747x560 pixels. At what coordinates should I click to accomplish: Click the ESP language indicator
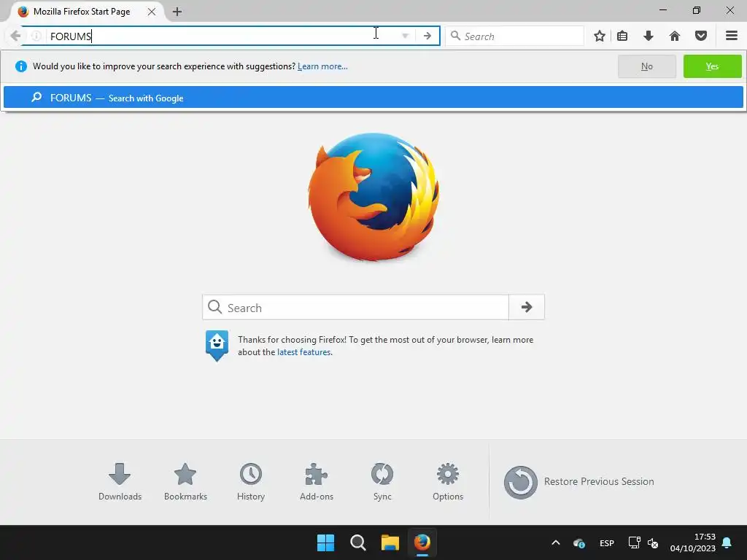tap(606, 542)
